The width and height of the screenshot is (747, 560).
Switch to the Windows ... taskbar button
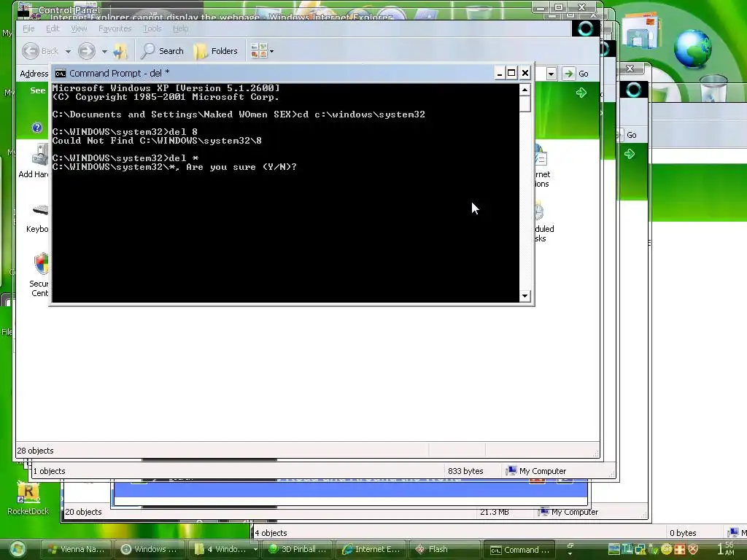[x=150, y=550]
